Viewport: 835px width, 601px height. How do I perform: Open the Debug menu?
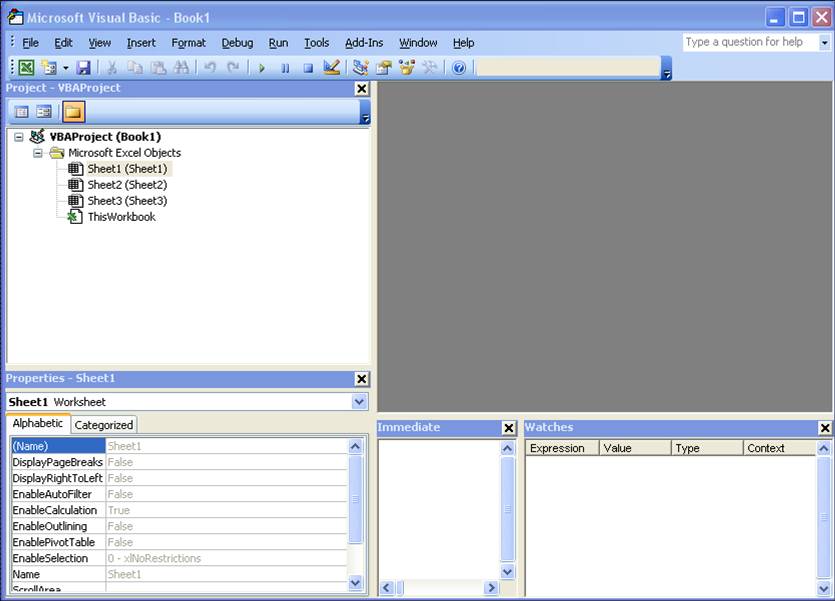pos(237,43)
